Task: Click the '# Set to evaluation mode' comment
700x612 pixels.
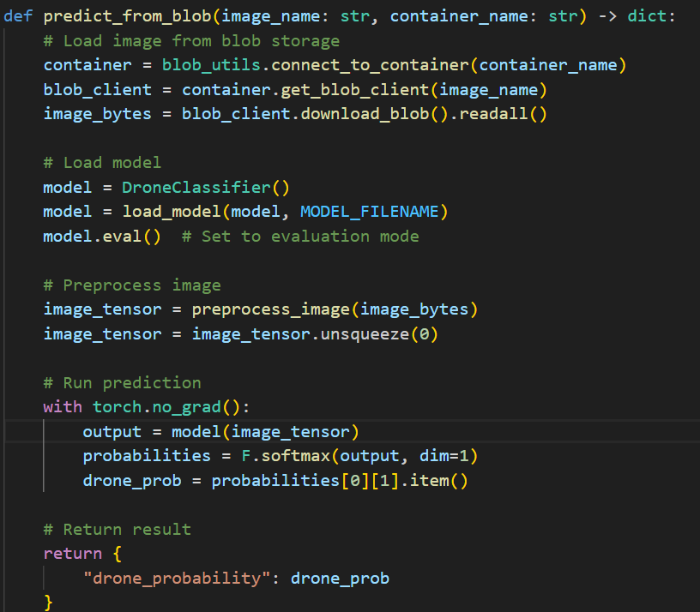Action: coord(300,236)
